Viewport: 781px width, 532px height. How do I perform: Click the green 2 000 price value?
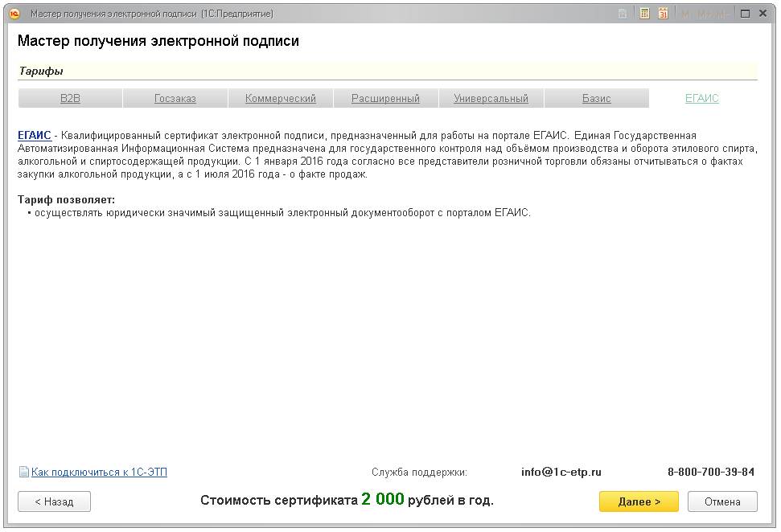pyautogui.click(x=383, y=499)
